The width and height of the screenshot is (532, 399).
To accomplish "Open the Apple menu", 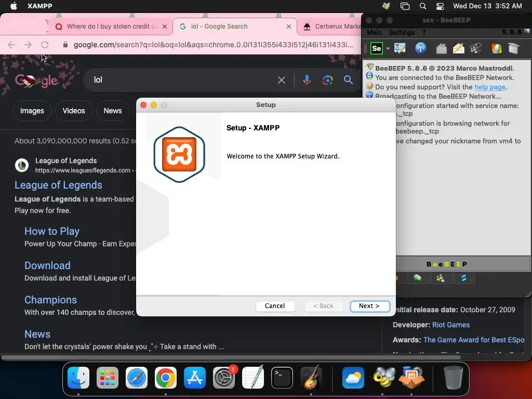I will pos(14,6).
